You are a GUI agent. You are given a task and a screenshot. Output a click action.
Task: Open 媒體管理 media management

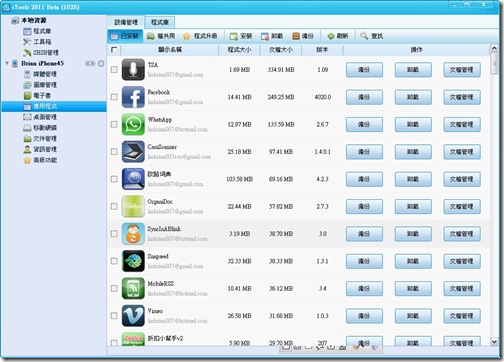coord(40,74)
